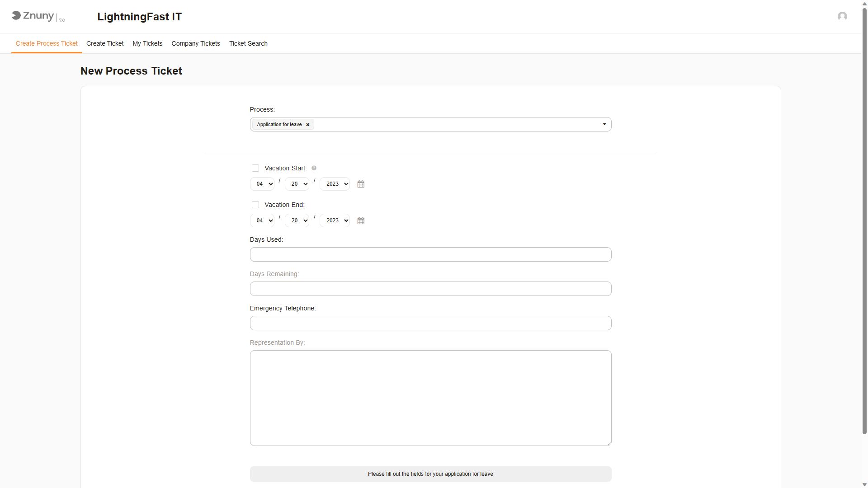Click inside the Representation By textarea
The height and width of the screenshot is (488, 868).
coord(430,398)
